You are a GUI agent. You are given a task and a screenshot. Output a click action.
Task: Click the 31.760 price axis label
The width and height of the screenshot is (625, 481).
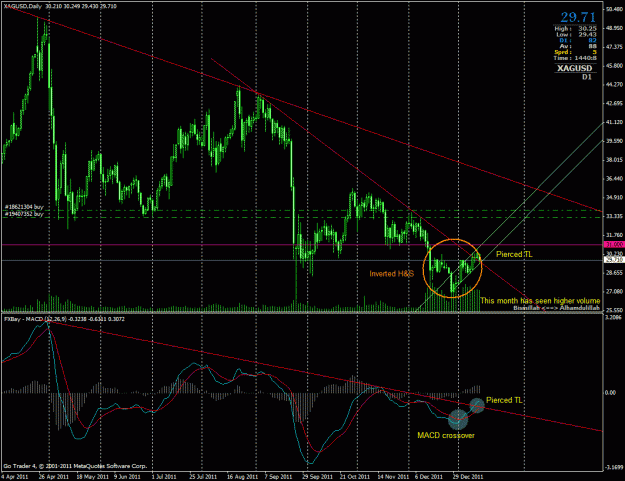[614, 235]
